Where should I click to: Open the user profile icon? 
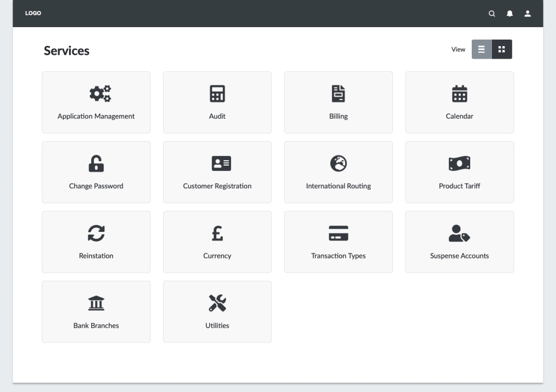(x=527, y=14)
